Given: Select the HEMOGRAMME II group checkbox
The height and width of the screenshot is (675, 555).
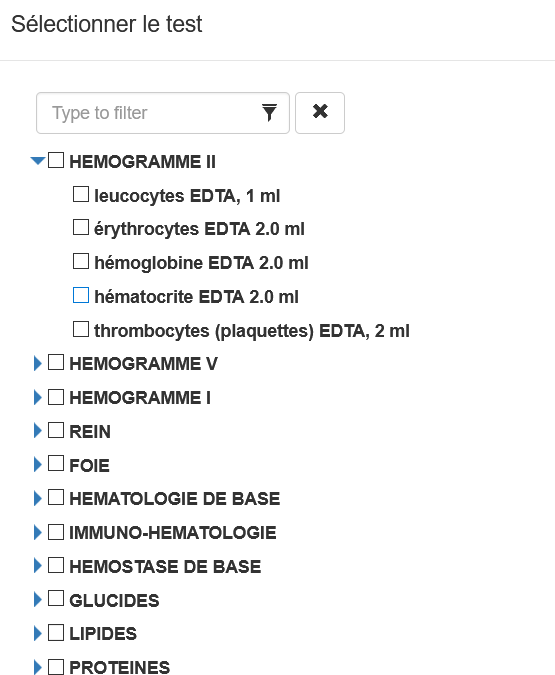Looking at the screenshot, I should [x=56, y=160].
